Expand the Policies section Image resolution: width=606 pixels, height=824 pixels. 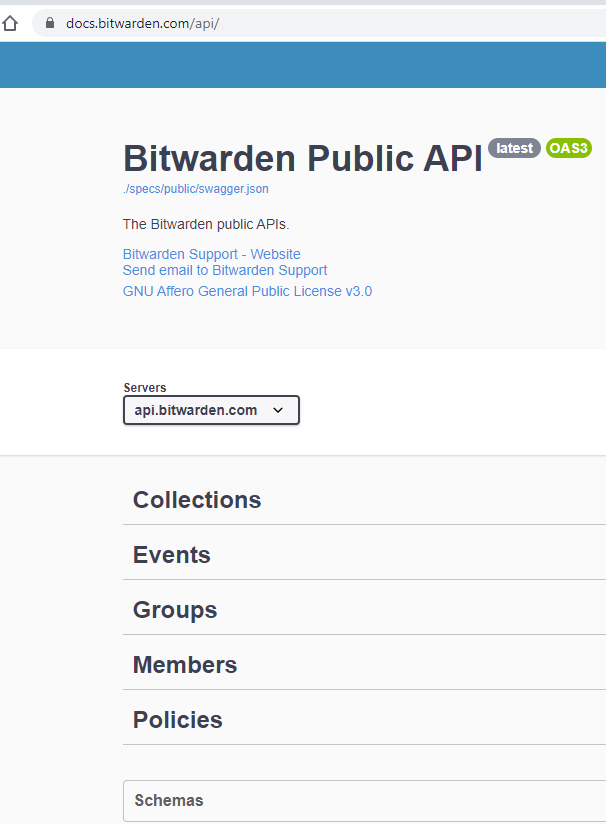(364, 720)
